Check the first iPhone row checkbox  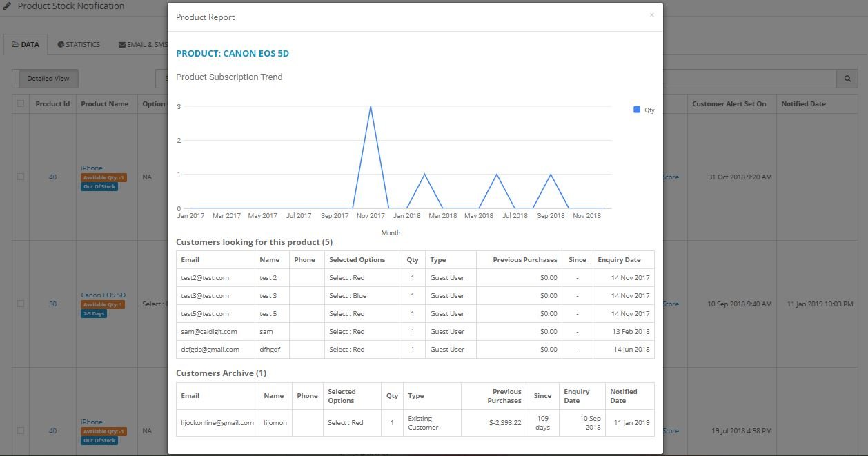point(21,177)
